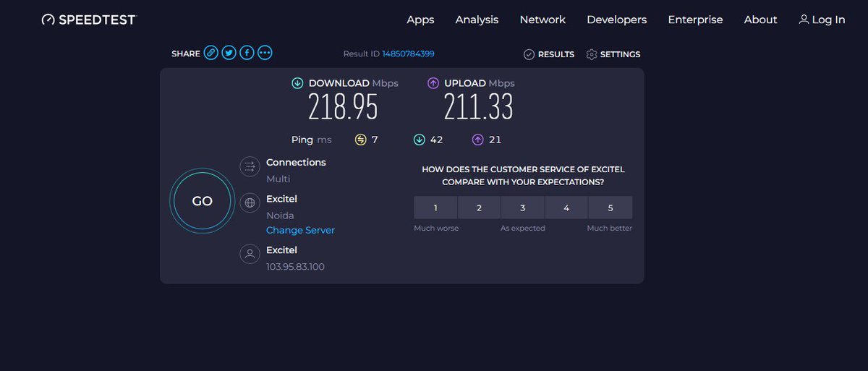
Task: Click the 'Much better' scale label
Action: (610, 228)
